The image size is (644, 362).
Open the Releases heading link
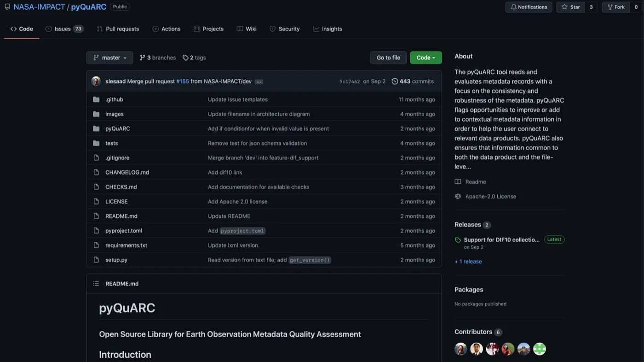point(468,225)
